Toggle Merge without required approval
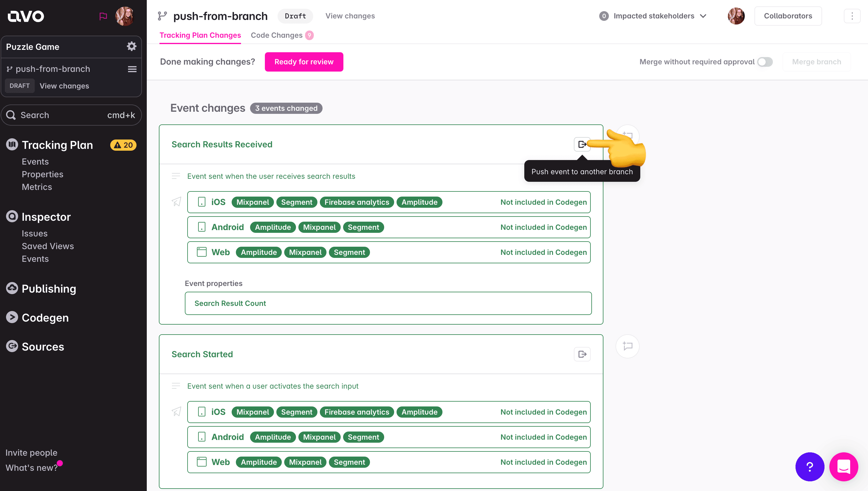Screen dimensions: 868x491 click(764, 62)
